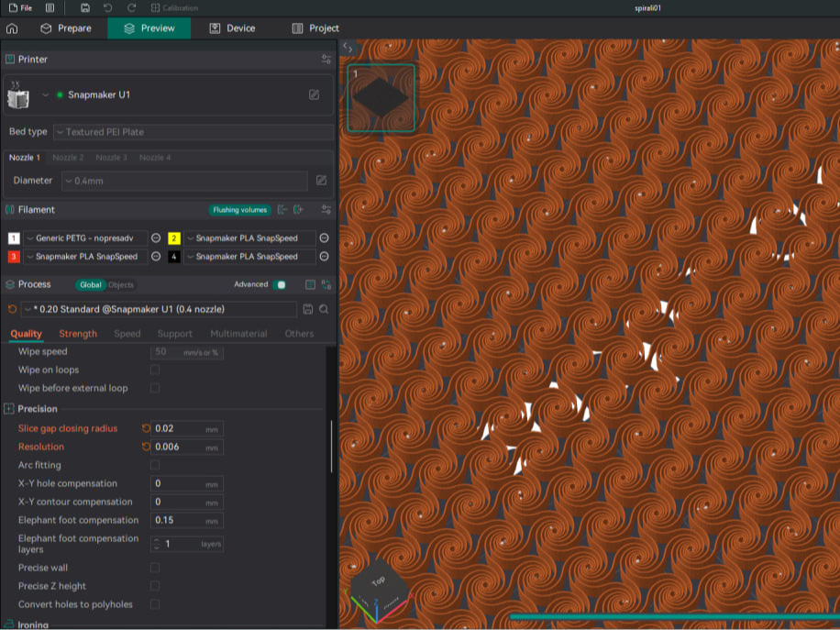Click the home icon in top bar
This screenshot has height=630, width=840.
(12, 28)
